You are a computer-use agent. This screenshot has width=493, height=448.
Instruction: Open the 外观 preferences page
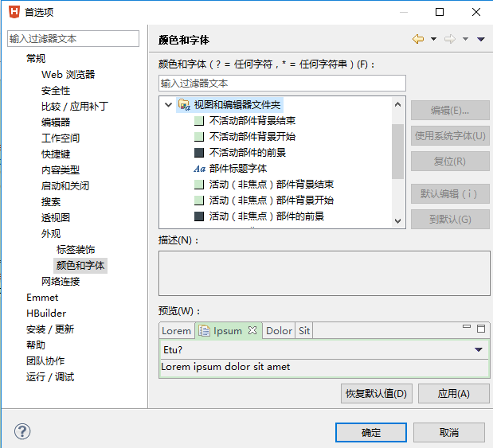tap(51, 233)
